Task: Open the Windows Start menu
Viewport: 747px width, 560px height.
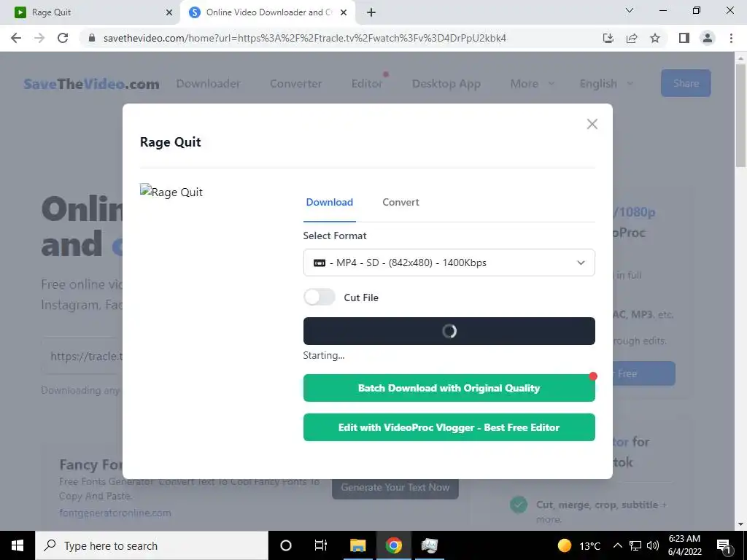Action: 18,545
